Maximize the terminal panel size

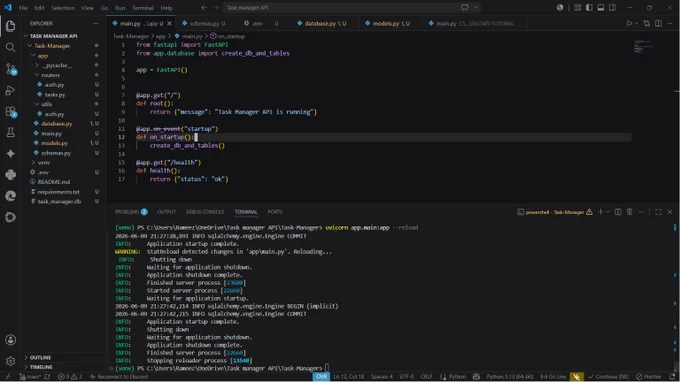pos(658,212)
